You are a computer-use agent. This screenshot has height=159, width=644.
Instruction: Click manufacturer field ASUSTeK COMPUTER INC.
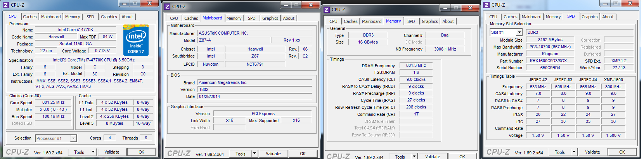tap(255, 33)
